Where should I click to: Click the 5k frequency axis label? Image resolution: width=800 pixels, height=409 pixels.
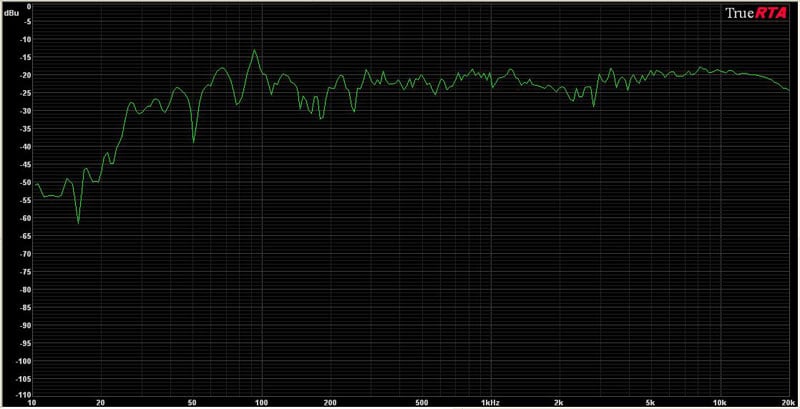click(x=650, y=402)
